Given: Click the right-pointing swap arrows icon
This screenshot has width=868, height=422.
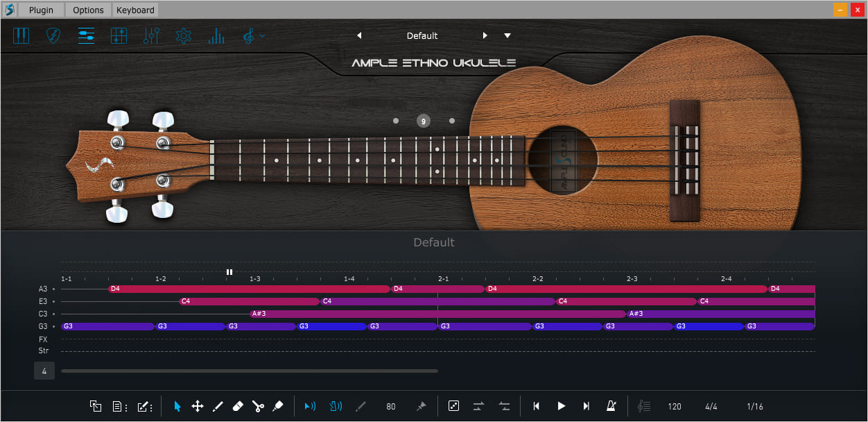Looking at the screenshot, I should (x=478, y=406).
